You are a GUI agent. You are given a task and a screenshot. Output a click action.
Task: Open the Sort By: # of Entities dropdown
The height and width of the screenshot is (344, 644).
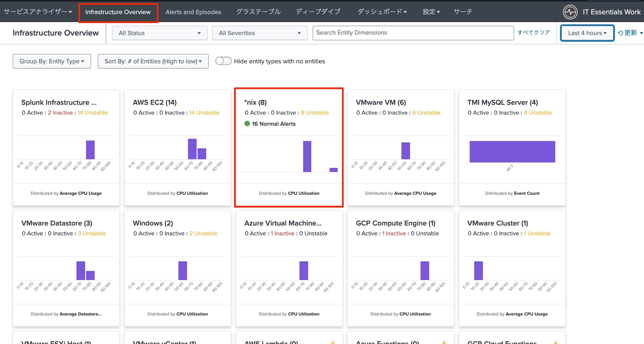tap(153, 61)
